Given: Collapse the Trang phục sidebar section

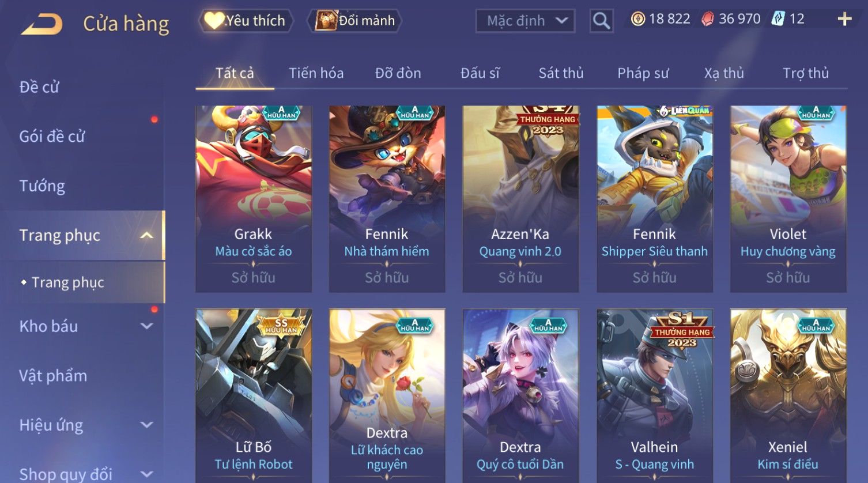Looking at the screenshot, I should coord(147,235).
